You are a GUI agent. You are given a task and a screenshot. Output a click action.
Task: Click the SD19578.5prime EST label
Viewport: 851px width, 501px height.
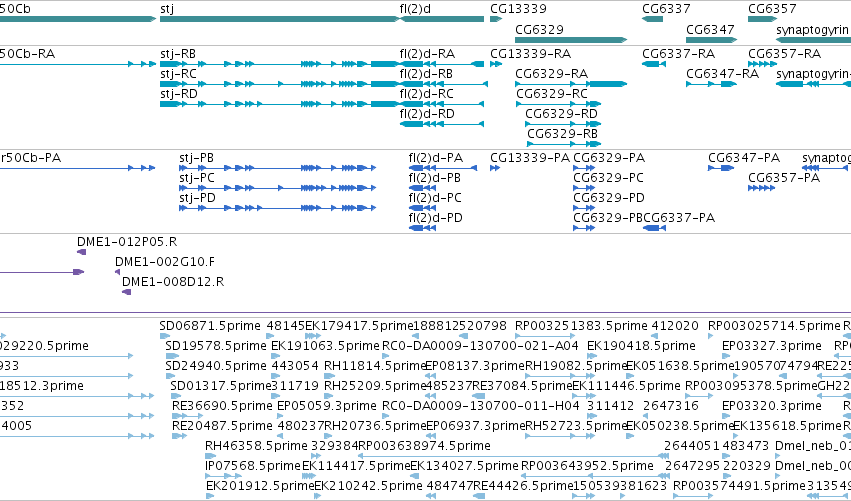[215, 346]
